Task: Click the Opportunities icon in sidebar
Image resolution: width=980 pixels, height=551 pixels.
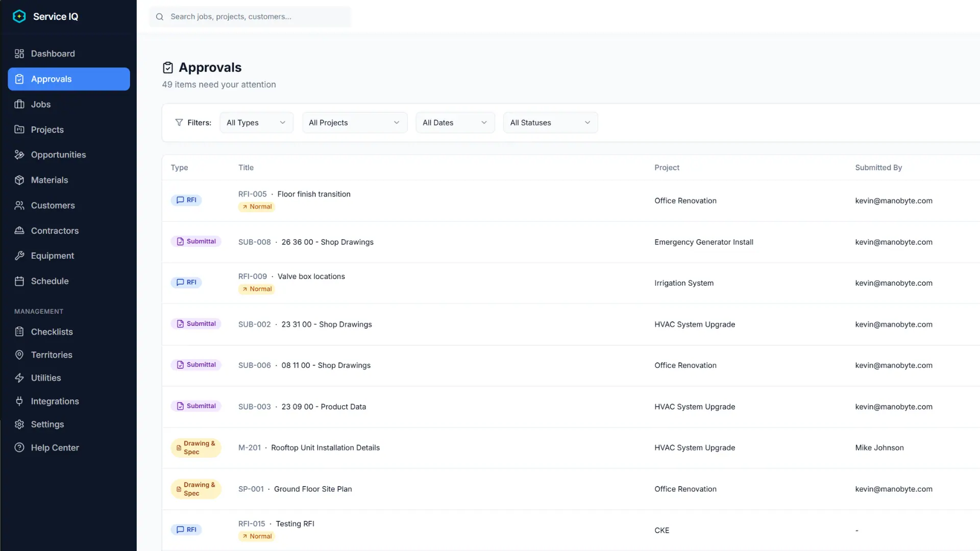Action: pyautogui.click(x=19, y=155)
